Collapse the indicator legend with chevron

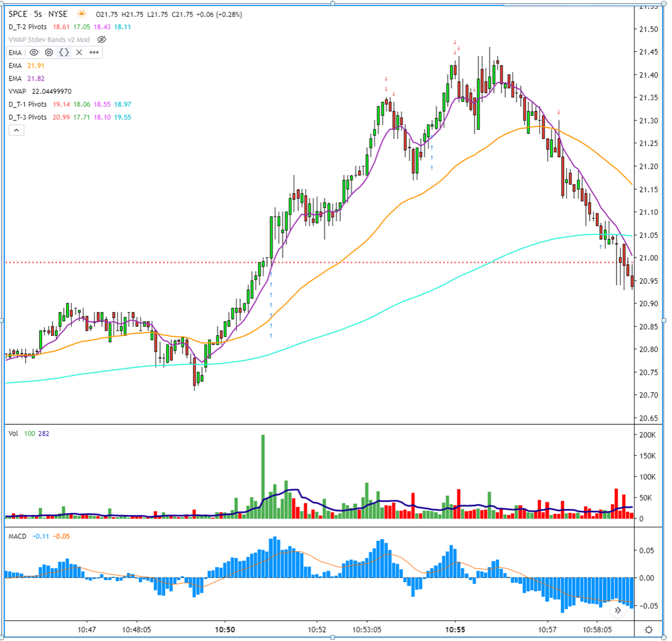pos(16,130)
